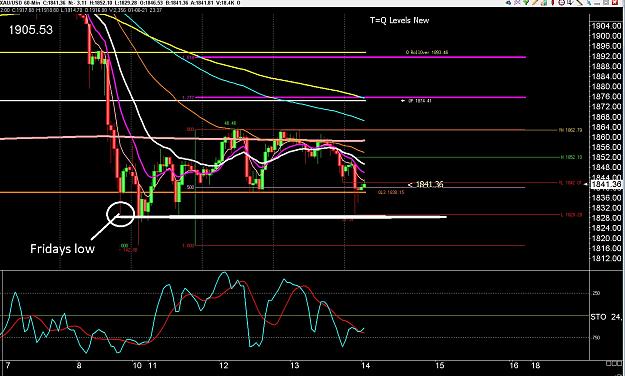This screenshot has width=625, height=376.
Task: Click the white price marker '< 1841.36' on chart
Action: (x=425, y=184)
